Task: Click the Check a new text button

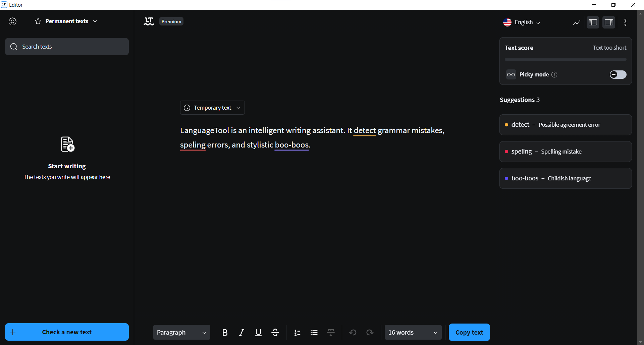Action: pyautogui.click(x=67, y=332)
